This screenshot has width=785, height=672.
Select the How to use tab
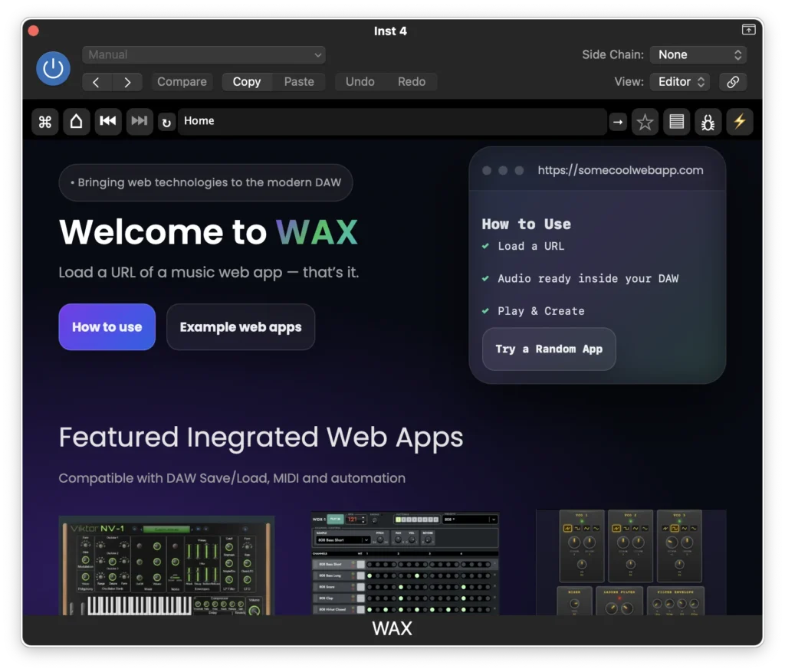(107, 327)
